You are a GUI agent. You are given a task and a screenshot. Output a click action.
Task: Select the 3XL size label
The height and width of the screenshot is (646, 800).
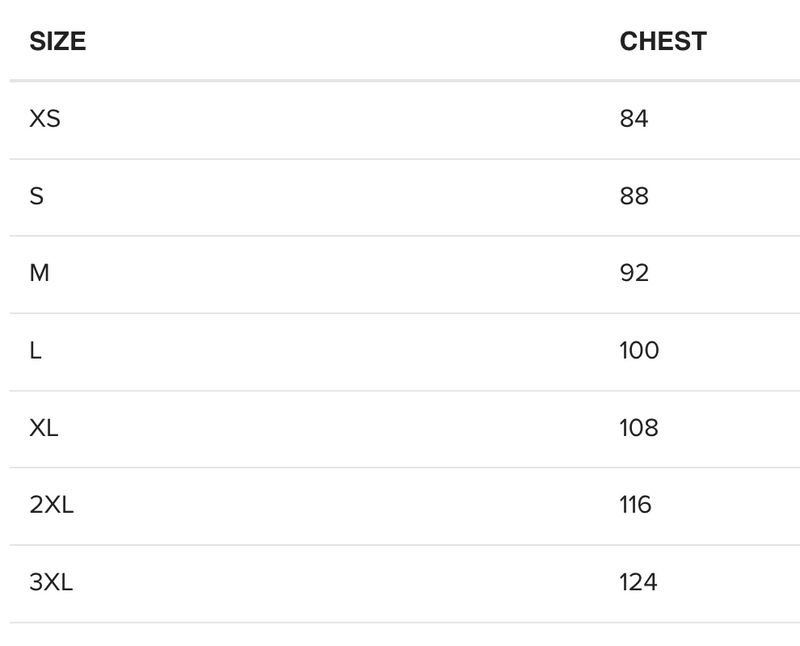click(51, 582)
